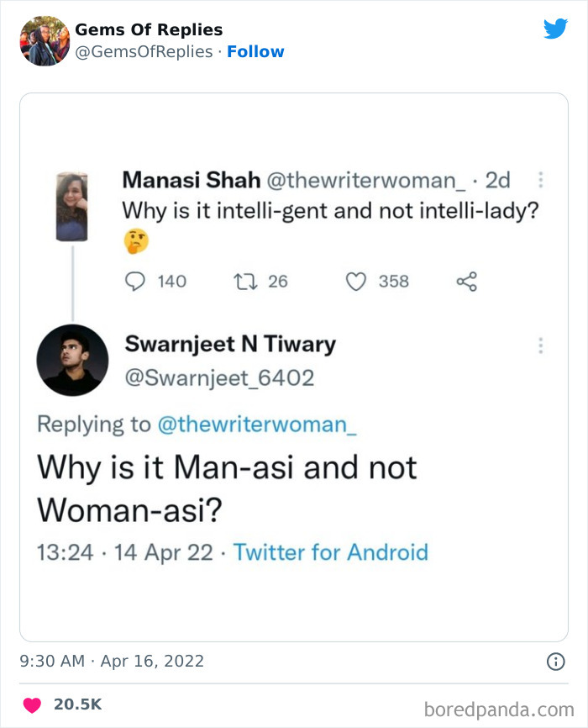
Task: Follow the Gems Of Replies account
Action: [256, 51]
